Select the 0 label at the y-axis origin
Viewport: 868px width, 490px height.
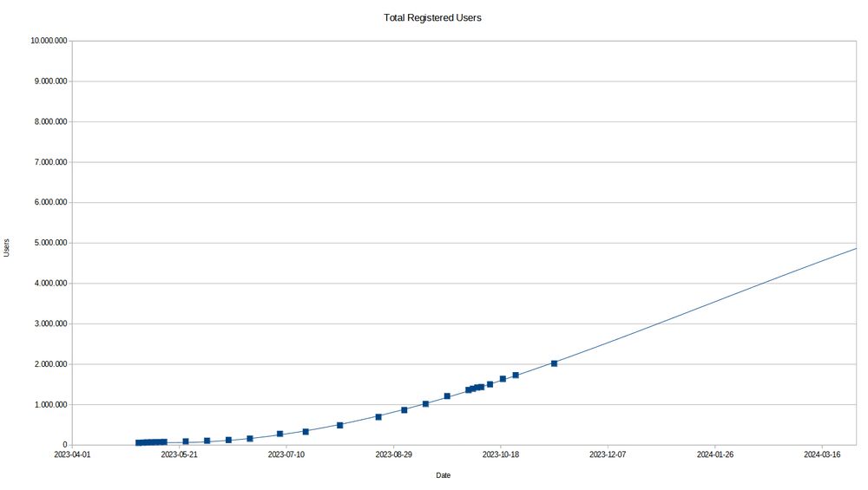click(65, 445)
